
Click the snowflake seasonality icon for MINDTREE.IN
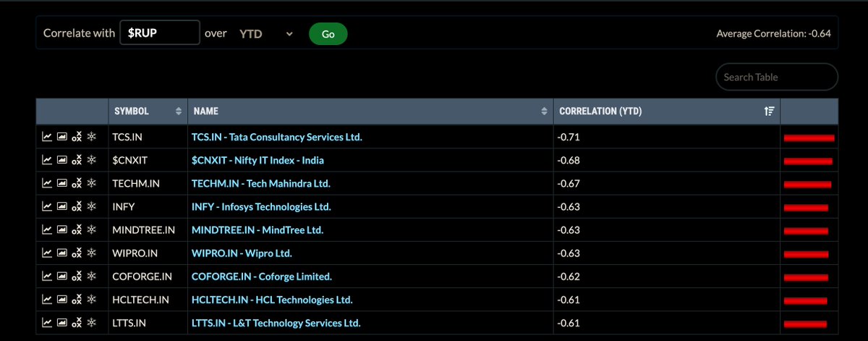click(91, 230)
